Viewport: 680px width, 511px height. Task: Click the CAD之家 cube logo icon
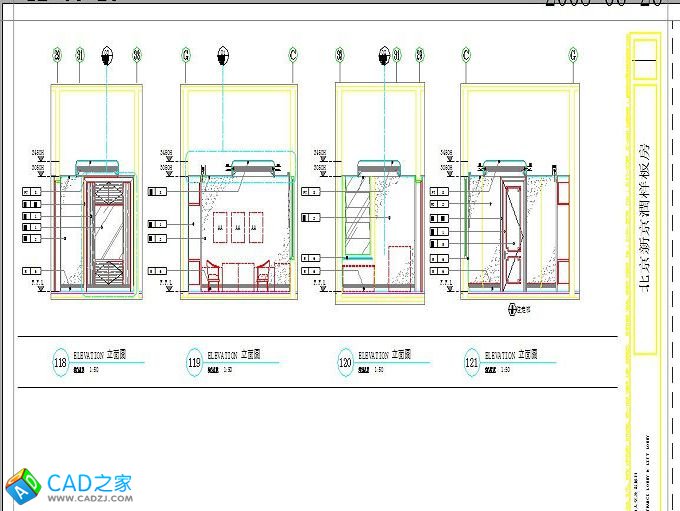pyautogui.click(x=24, y=486)
